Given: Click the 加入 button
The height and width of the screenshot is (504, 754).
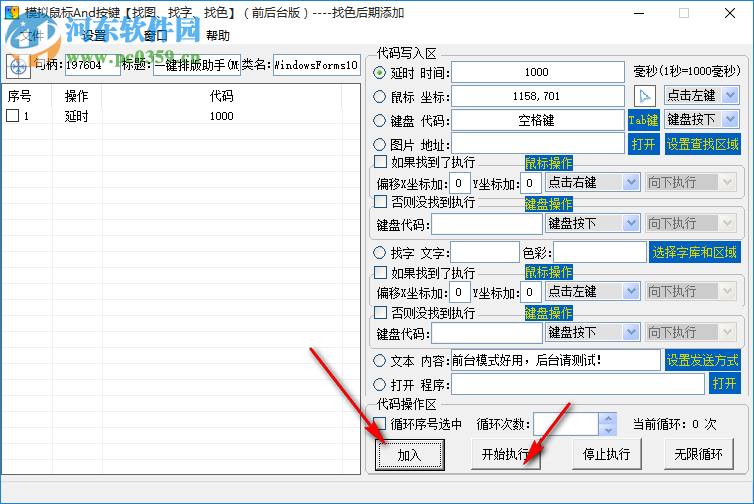Looking at the screenshot, I should click(410, 454).
